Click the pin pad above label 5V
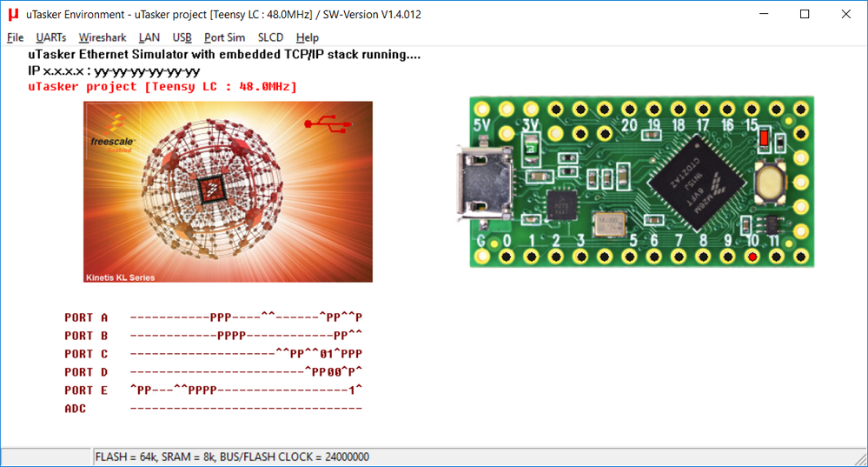868x467 pixels. pos(482,109)
